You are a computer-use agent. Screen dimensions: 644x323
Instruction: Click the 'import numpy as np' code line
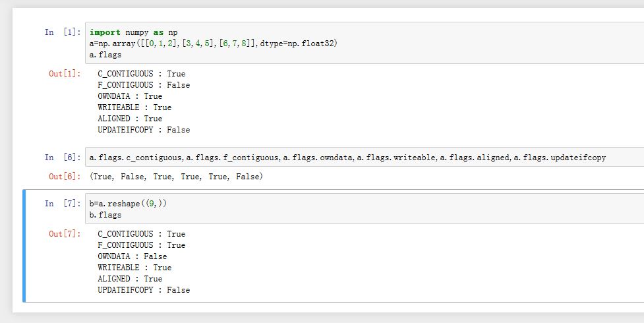point(133,32)
